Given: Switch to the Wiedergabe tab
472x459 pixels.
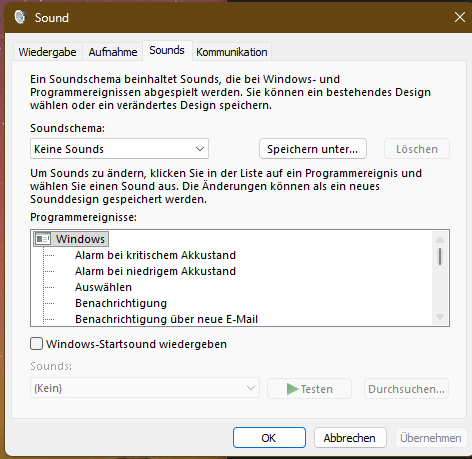Looking at the screenshot, I should [47, 52].
